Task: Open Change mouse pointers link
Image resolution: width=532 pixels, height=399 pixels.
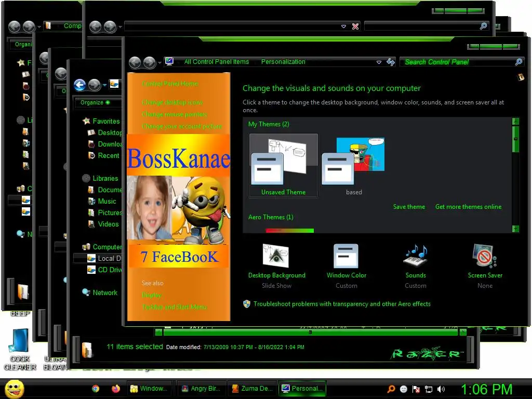Action: (175, 114)
